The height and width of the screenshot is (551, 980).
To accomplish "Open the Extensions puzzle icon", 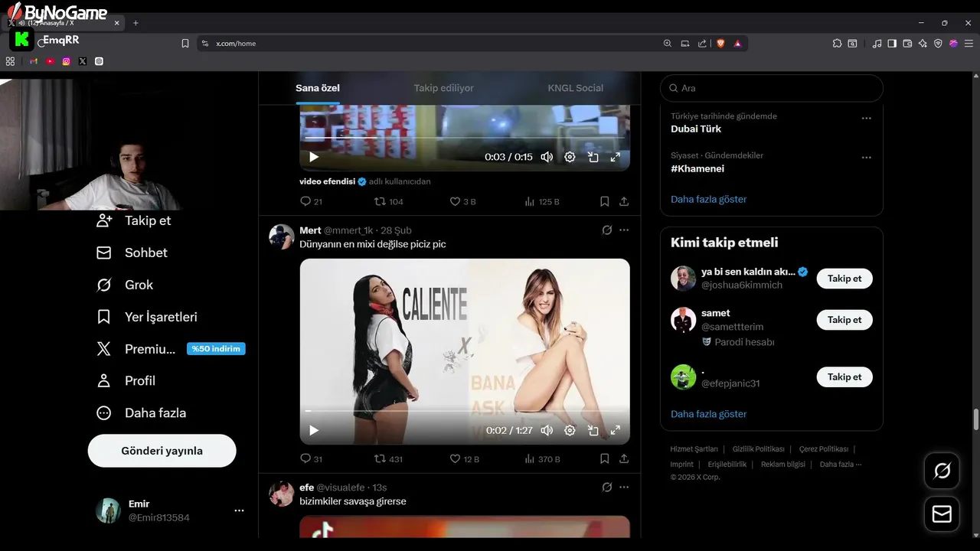I will 837,44.
